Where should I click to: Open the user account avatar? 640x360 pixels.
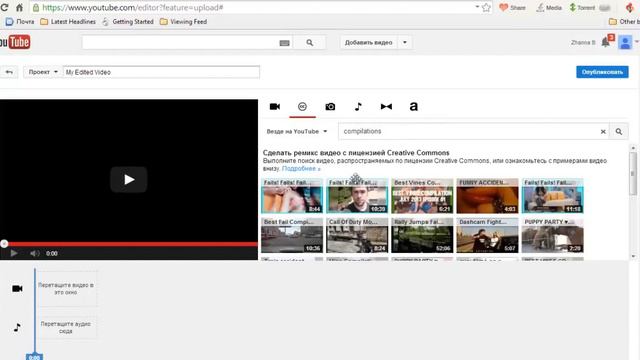[x=625, y=42]
